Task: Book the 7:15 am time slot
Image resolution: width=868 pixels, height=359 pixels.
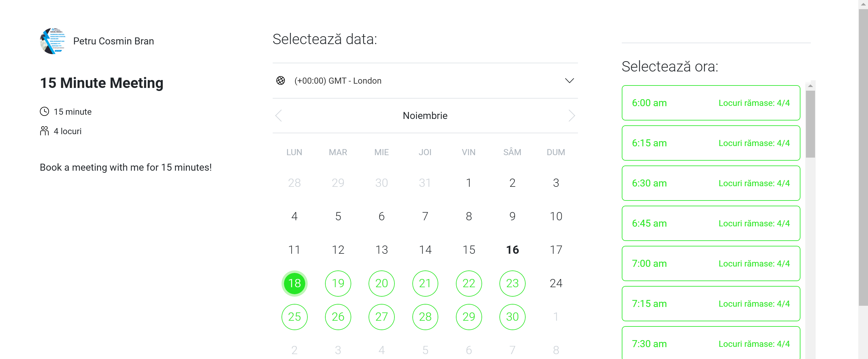Action: [x=711, y=303]
